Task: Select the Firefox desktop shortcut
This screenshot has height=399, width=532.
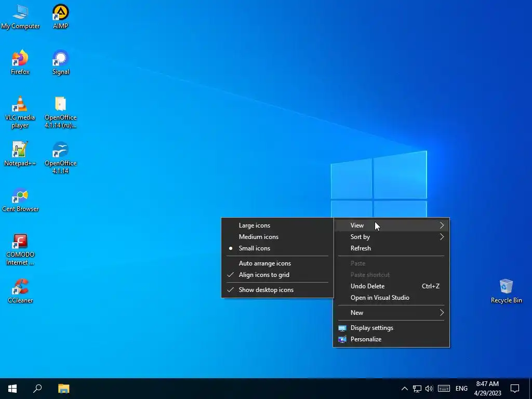Action: [x=20, y=62]
